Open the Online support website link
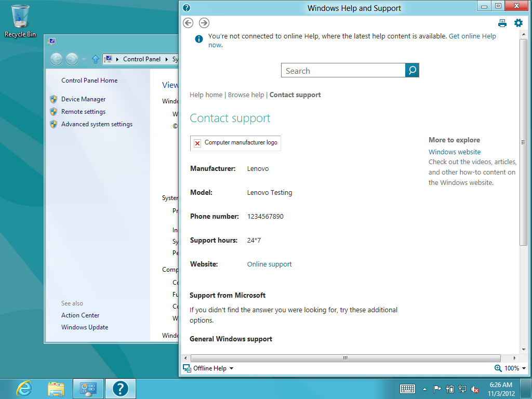The image size is (532, 399). click(x=269, y=264)
